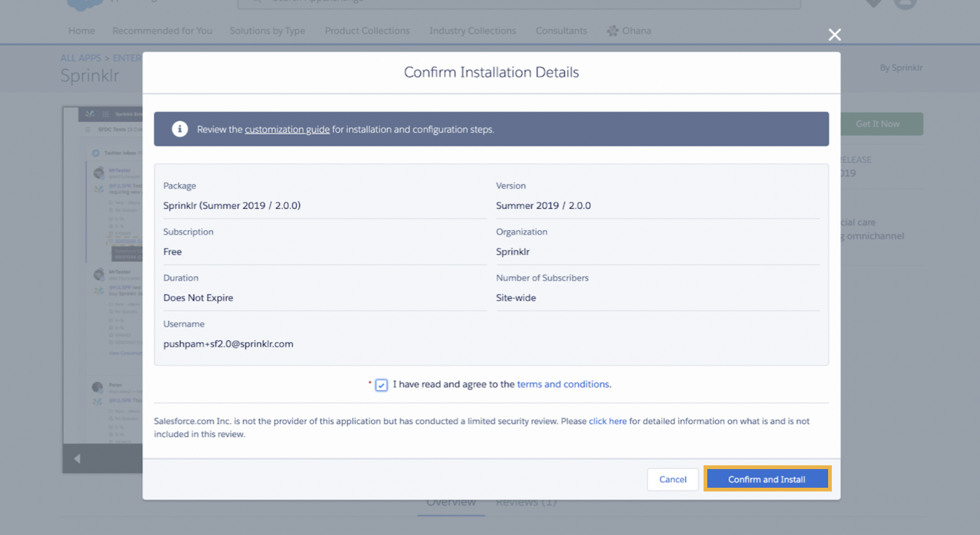Click the favorites heart icon

click(x=874, y=4)
